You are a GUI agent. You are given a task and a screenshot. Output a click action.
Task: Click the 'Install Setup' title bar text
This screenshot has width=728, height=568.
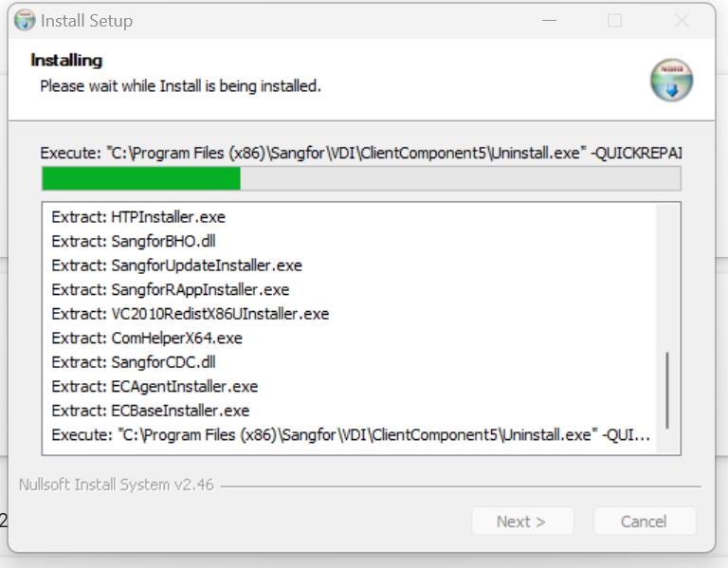[87, 21]
